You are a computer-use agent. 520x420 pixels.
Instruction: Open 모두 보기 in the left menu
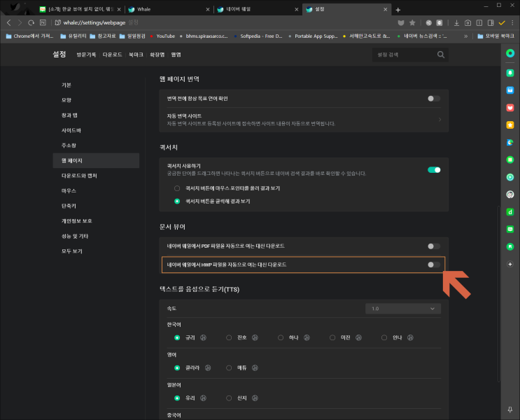(71, 251)
